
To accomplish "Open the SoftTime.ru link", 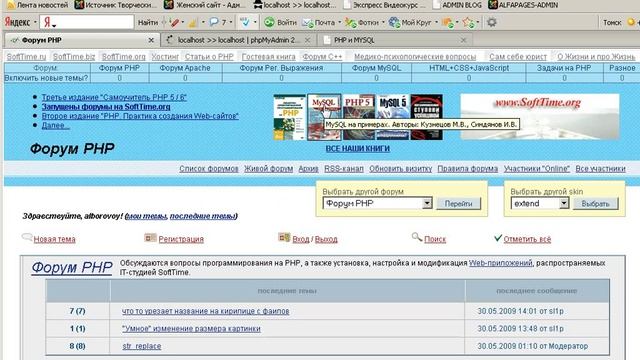I will point(27,57).
